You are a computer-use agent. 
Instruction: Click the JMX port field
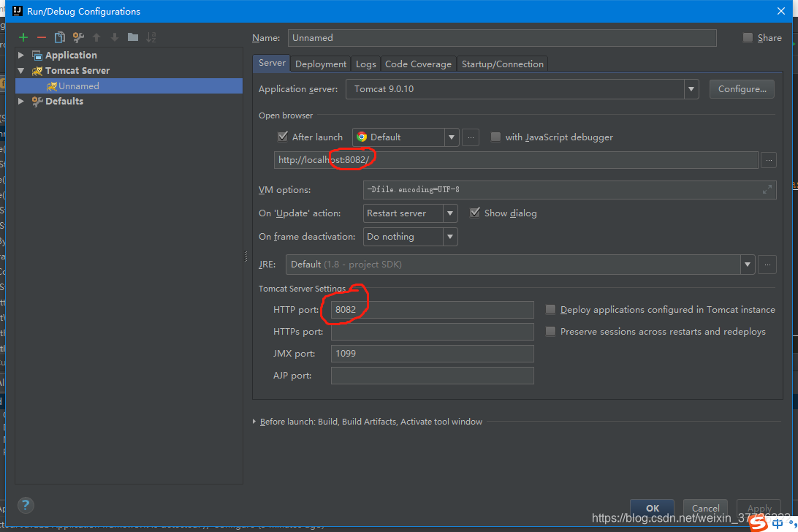point(432,353)
